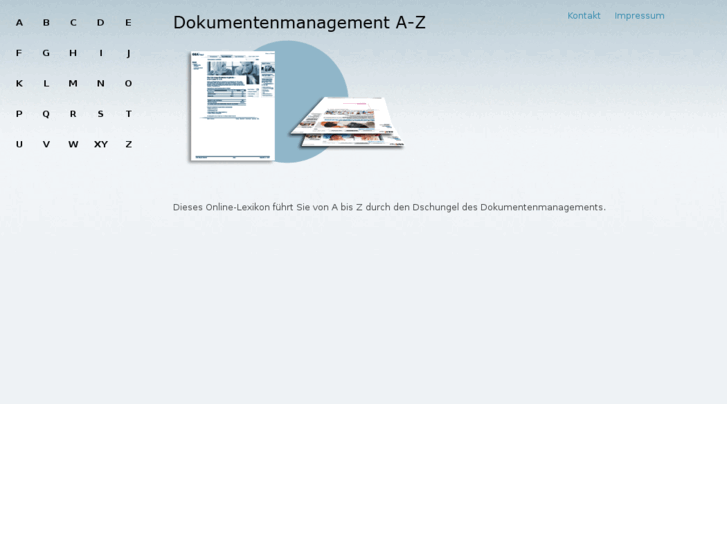
Task: Select letter L in the index
Action: click(x=46, y=83)
